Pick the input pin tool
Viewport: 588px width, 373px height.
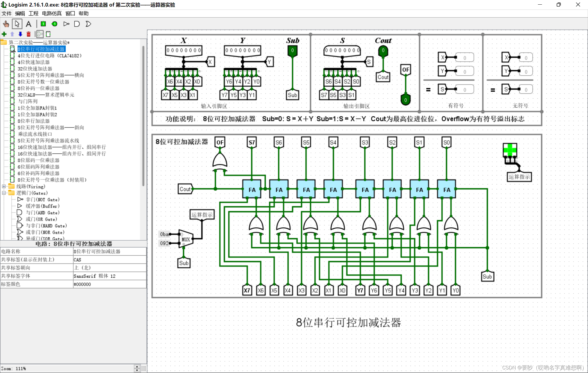(x=43, y=24)
